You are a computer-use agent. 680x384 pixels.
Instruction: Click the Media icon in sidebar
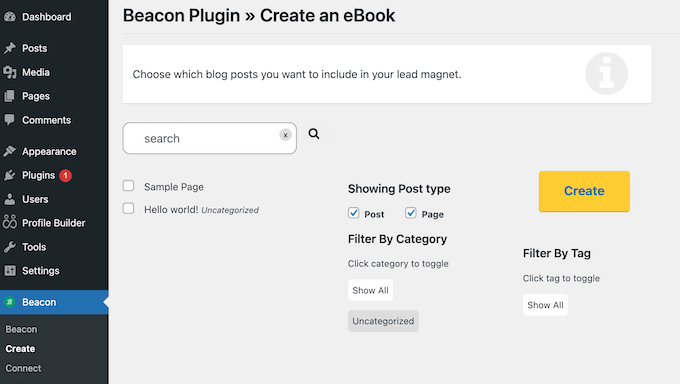(x=10, y=72)
